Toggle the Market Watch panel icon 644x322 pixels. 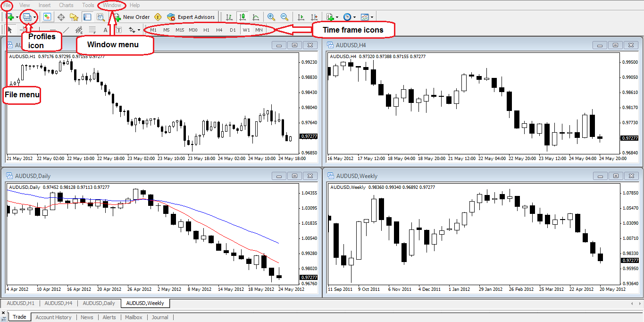tap(47, 17)
